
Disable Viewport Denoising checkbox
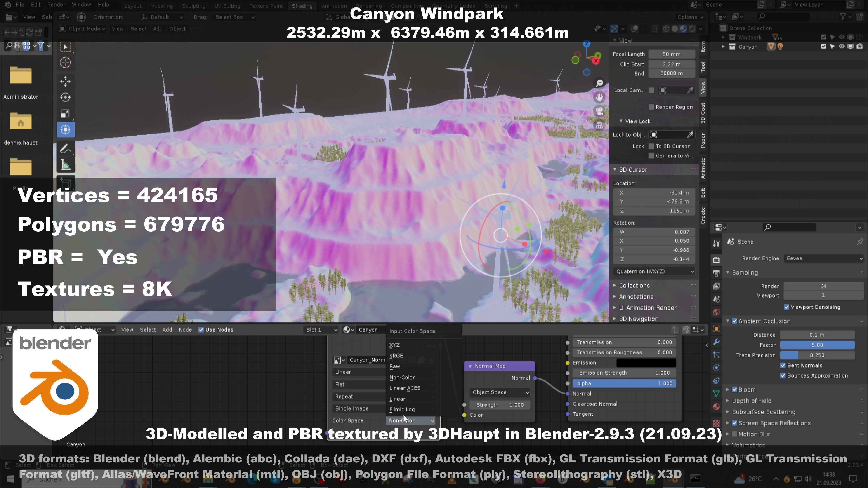pos(786,307)
